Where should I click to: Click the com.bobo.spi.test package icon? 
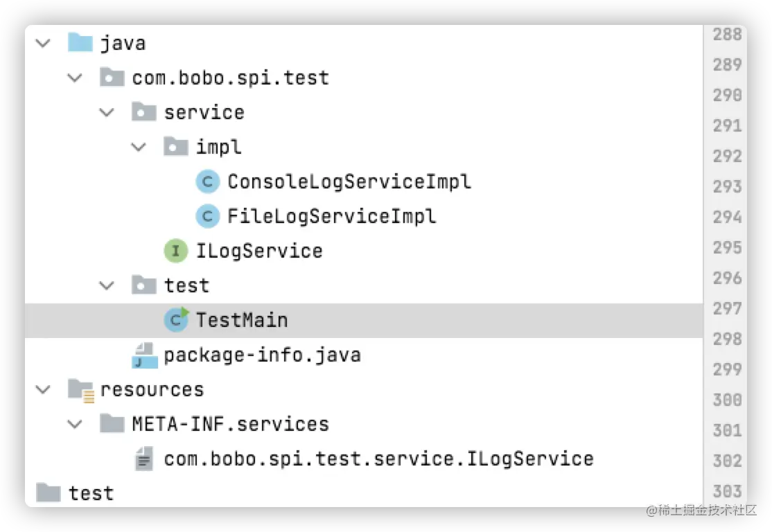coord(112,78)
